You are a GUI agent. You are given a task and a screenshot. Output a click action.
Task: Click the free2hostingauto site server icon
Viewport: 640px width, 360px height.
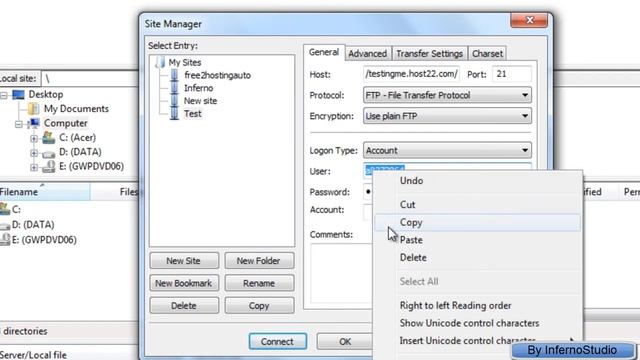coord(174,75)
